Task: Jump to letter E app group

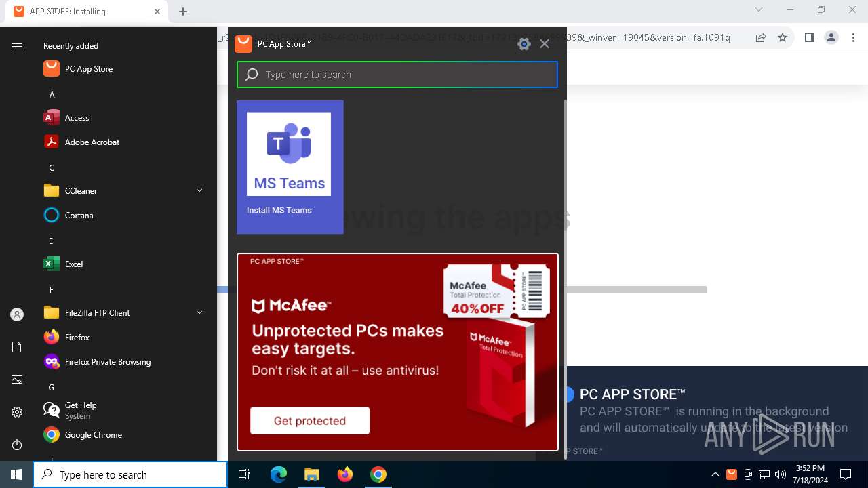Action: pos(51,241)
